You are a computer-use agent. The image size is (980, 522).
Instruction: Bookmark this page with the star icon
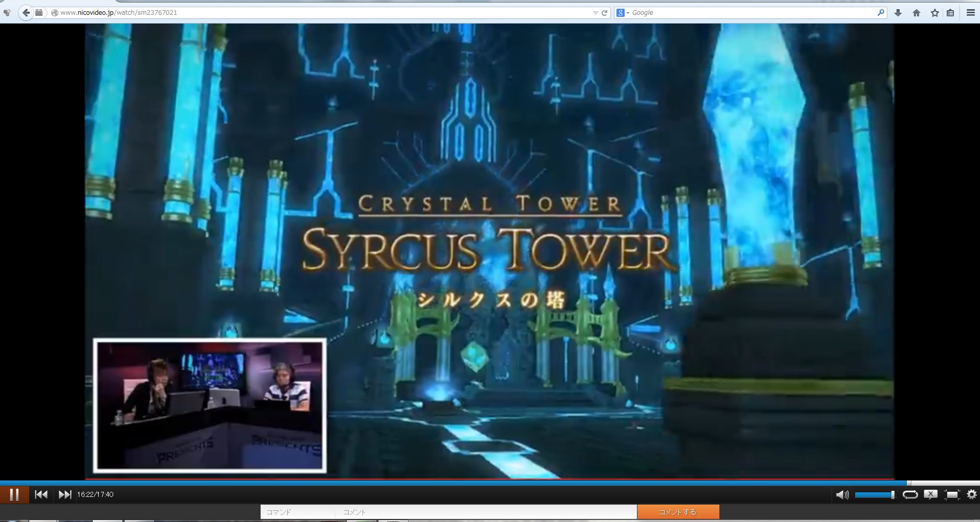coord(935,13)
